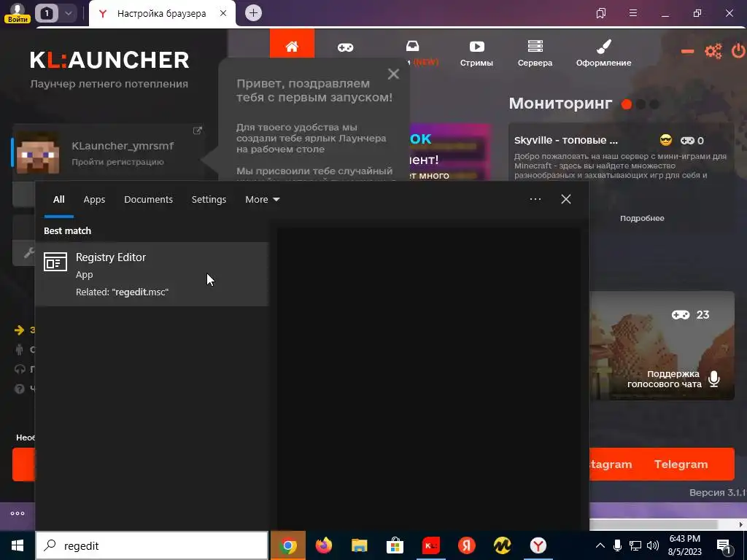
Task: Open the KLauncher home tab
Action: (292, 46)
